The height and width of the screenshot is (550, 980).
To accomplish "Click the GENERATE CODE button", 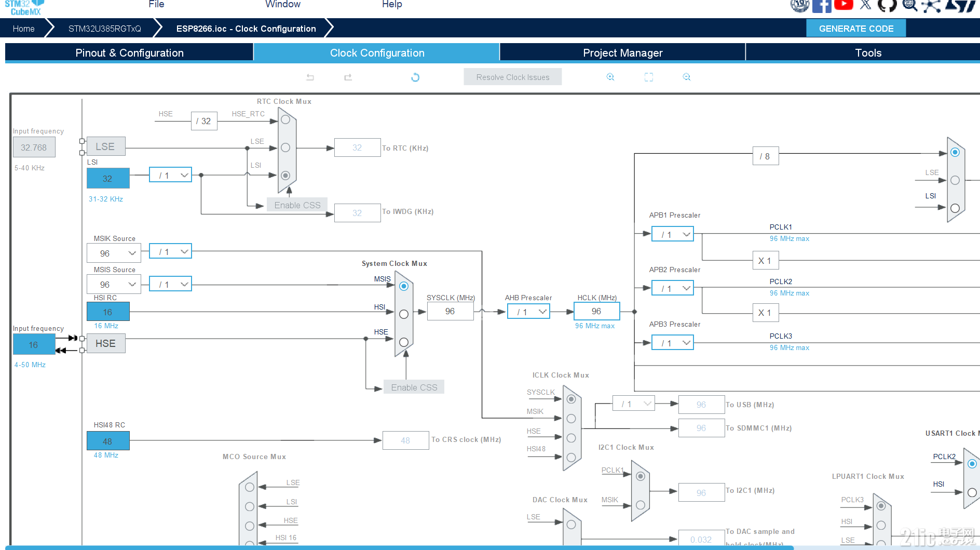I will point(856,29).
